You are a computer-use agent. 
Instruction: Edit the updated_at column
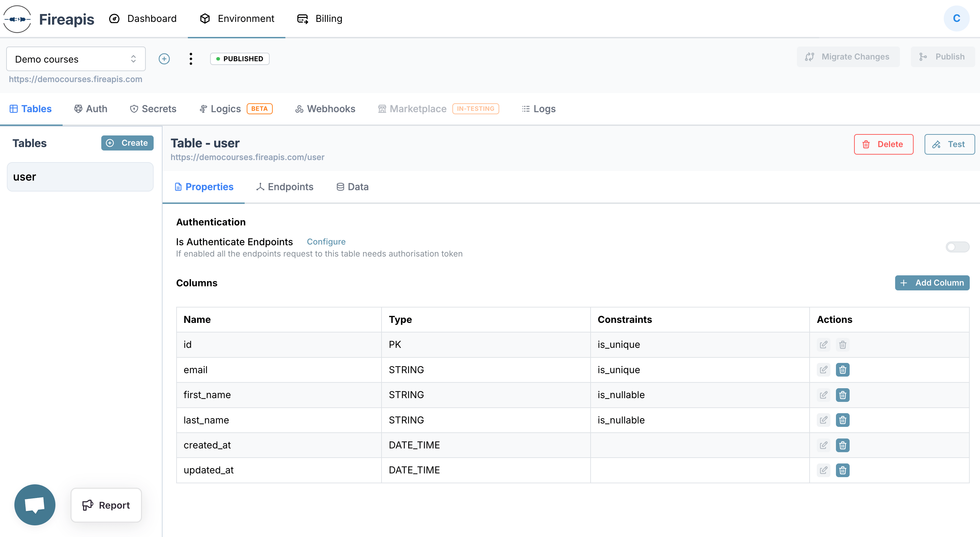(x=823, y=470)
